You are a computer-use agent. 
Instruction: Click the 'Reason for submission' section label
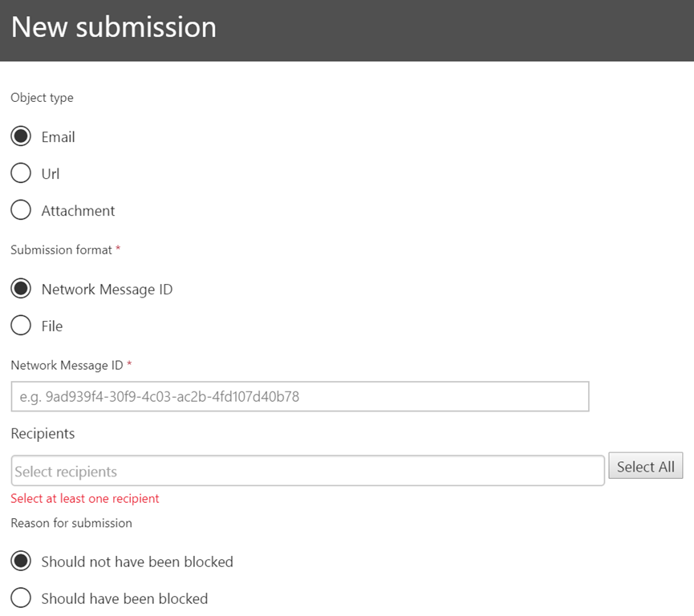[x=71, y=523]
